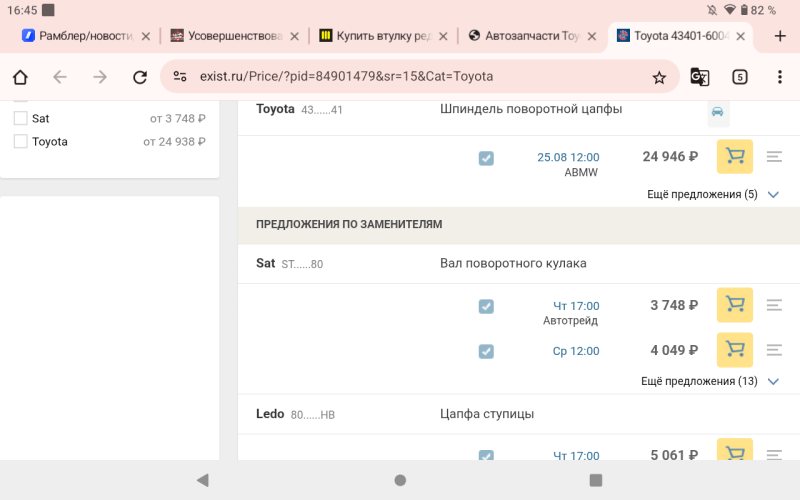Tap the price от 3 748 ₽ for Sat filter

coord(178,118)
